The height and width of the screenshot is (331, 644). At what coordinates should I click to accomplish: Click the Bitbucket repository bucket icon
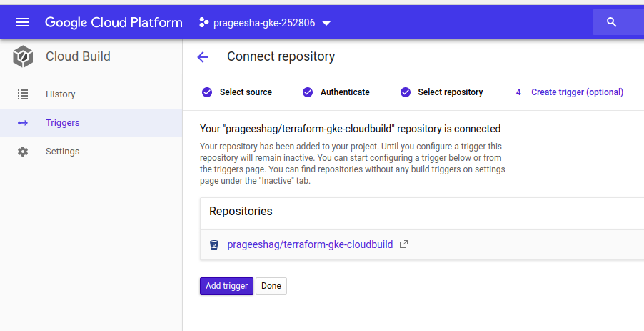pyautogui.click(x=214, y=245)
